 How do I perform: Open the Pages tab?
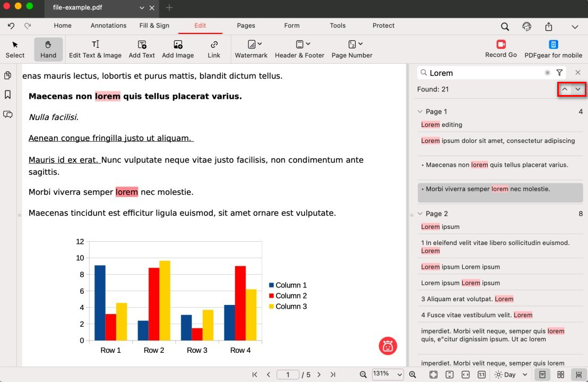tap(246, 26)
